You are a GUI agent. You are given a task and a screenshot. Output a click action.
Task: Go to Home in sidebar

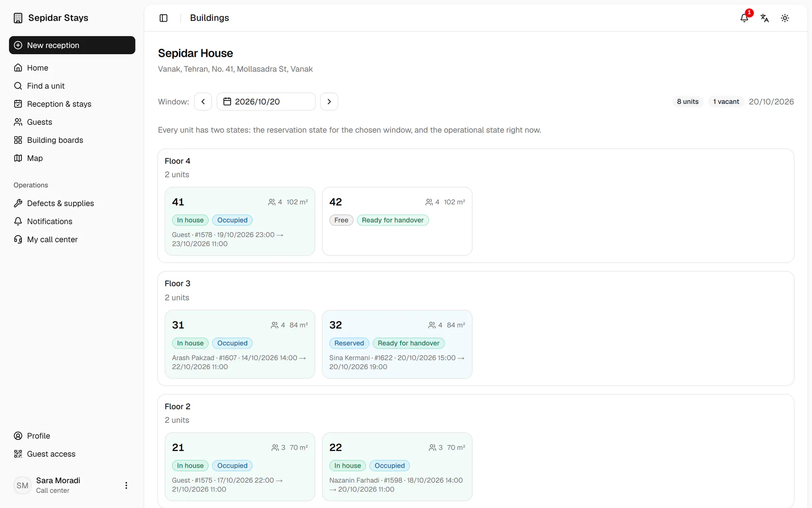72,68
